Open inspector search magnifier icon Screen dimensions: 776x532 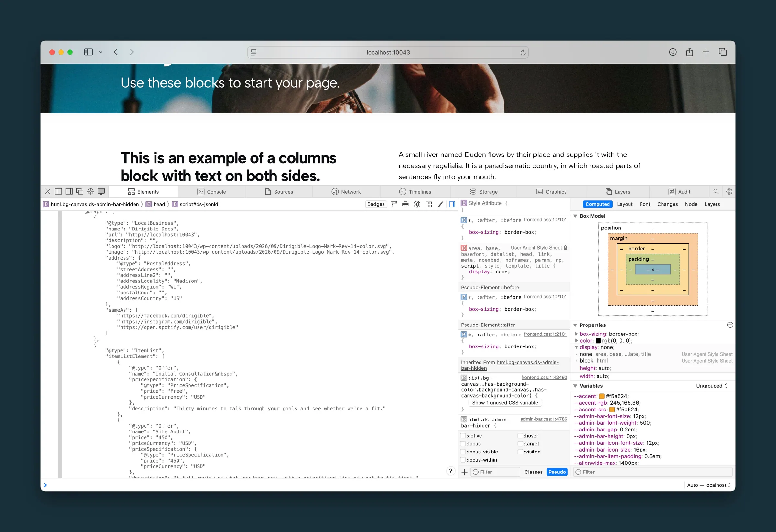pyautogui.click(x=716, y=192)
